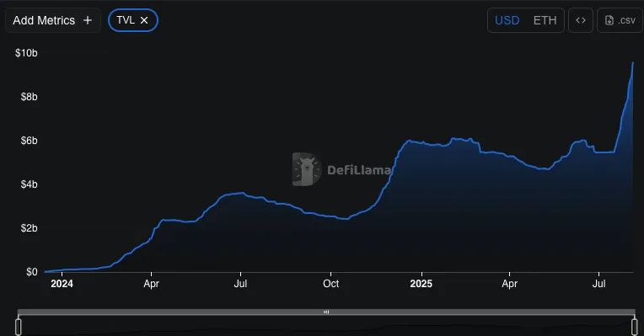Click the 2024 x-axis label
This screenshot has height=336, width=644.
tap(62, 284)
